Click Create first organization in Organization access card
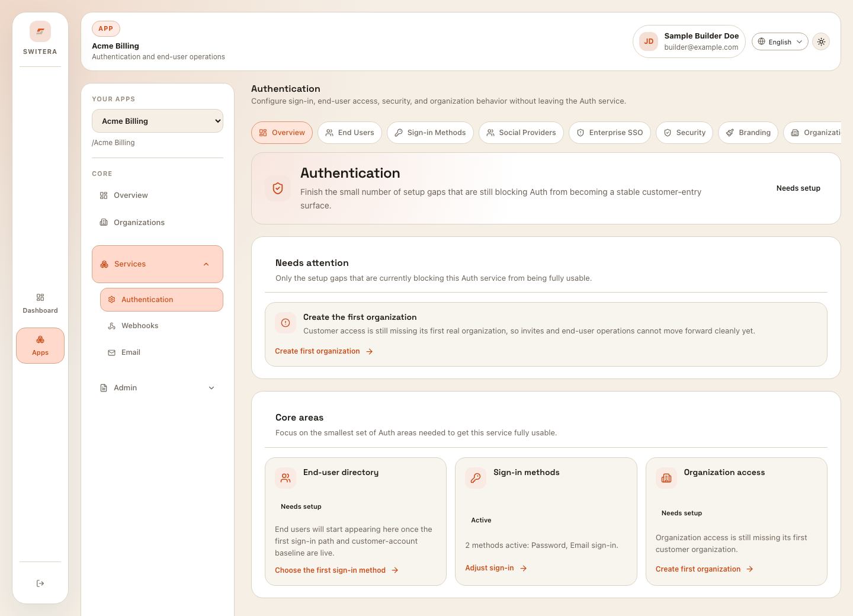 [x=704, y=569]
